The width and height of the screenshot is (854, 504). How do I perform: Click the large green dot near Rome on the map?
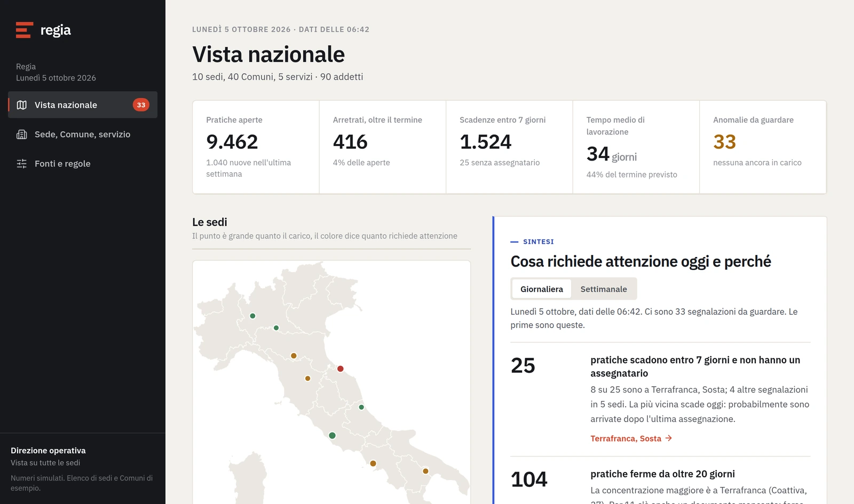point(333,436)
